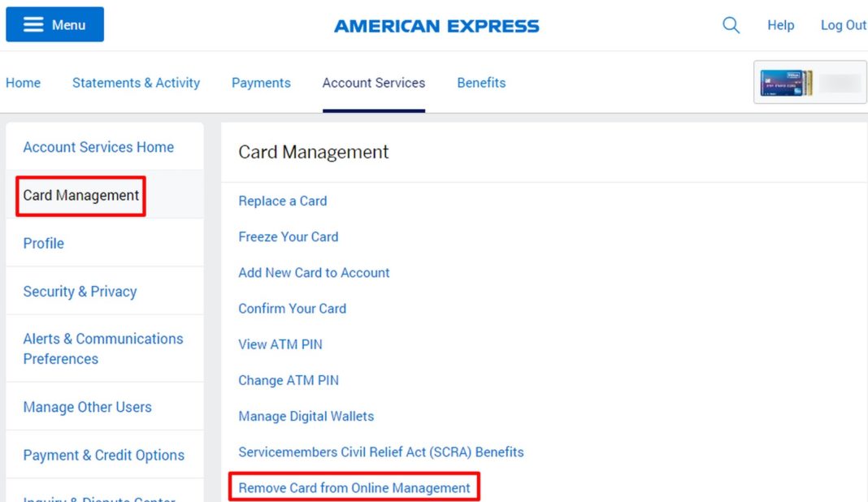Screen dimensions: 868x502
Task: Open Security & Privacy settings
Action: point(80,291)
